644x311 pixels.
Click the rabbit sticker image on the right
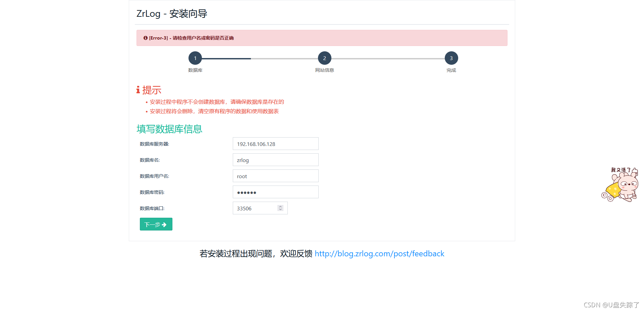pos(621,185)
